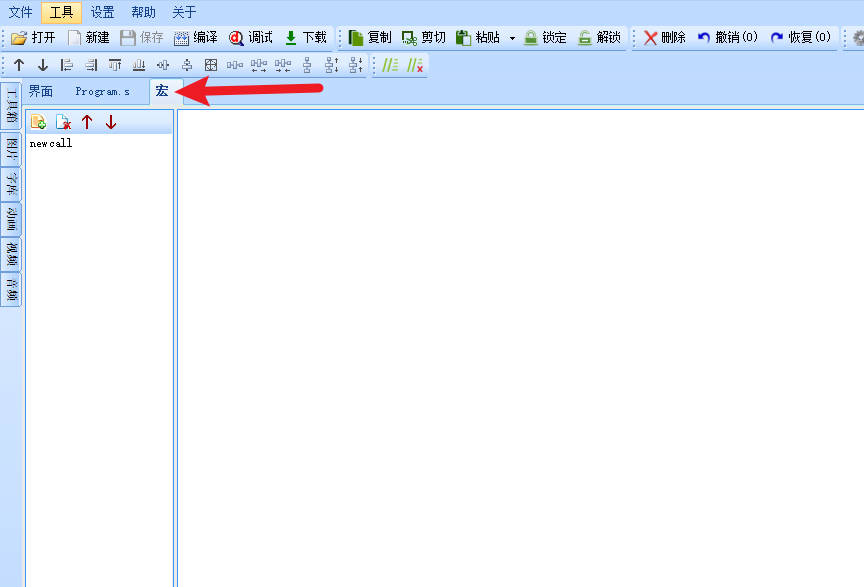Select the newcall macro entry
The height and width of the screenshot is (587, 864).
(x=51, y=143)
